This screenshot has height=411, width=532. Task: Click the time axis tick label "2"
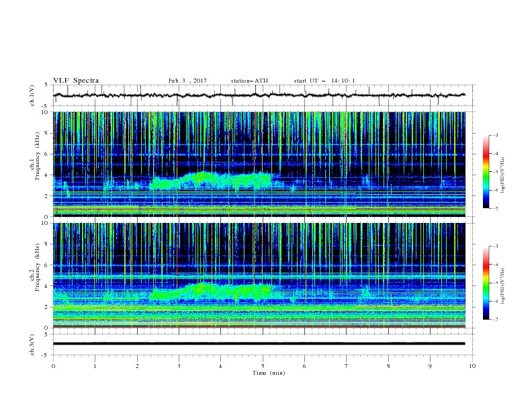pyautogui.click(x=137, y=366)
